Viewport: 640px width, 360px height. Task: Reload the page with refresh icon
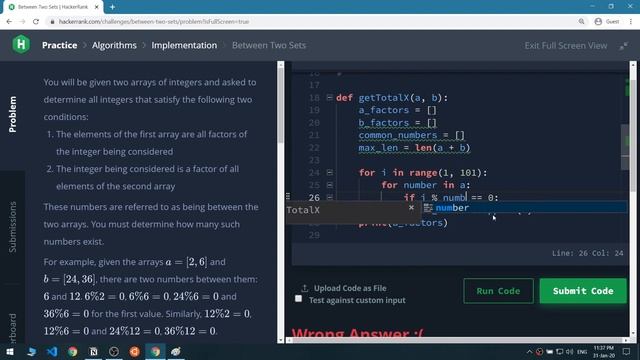[x=36, y=22]
